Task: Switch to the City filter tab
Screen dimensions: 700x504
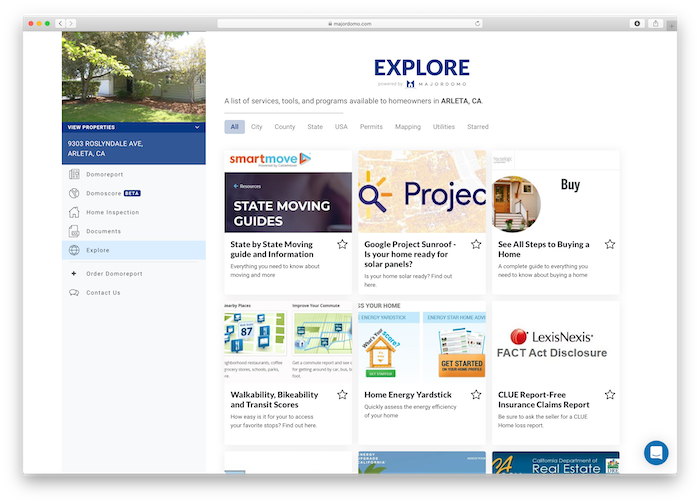Action: coord(257,127)
